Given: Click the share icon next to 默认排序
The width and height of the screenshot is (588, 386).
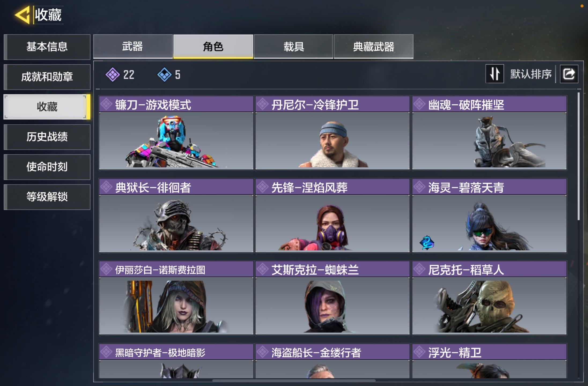Looking at the screenshot, I should 569,74.
